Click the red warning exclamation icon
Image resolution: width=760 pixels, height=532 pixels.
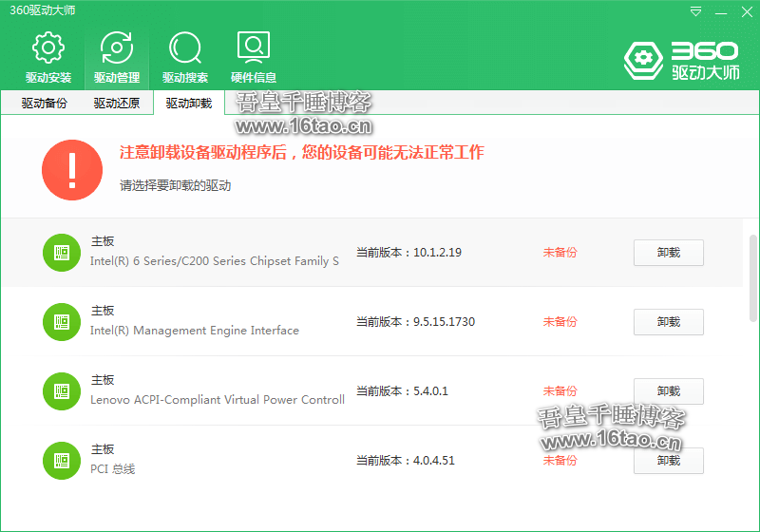point(72,170)
